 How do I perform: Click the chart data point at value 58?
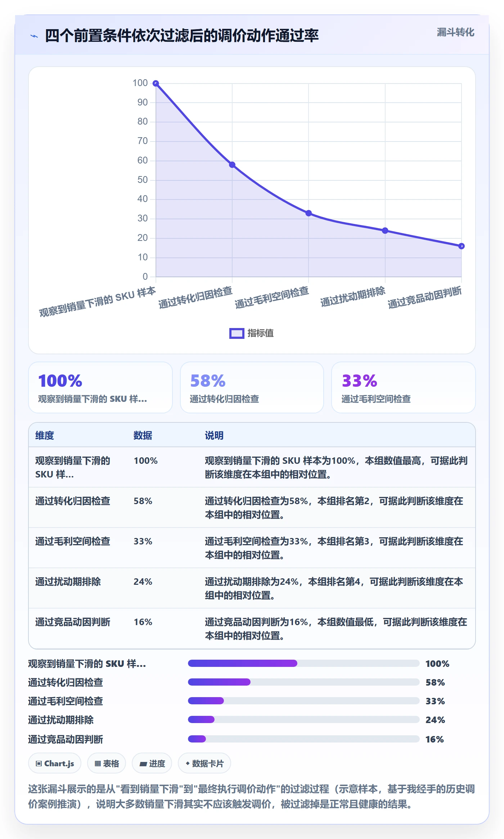232,165
